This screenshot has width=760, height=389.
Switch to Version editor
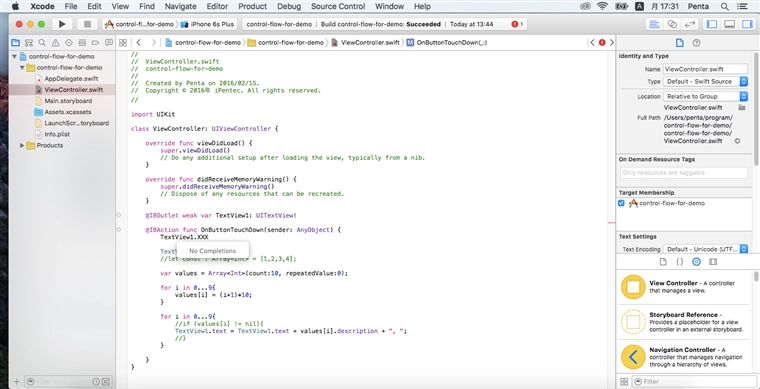(x=689, y=24)
